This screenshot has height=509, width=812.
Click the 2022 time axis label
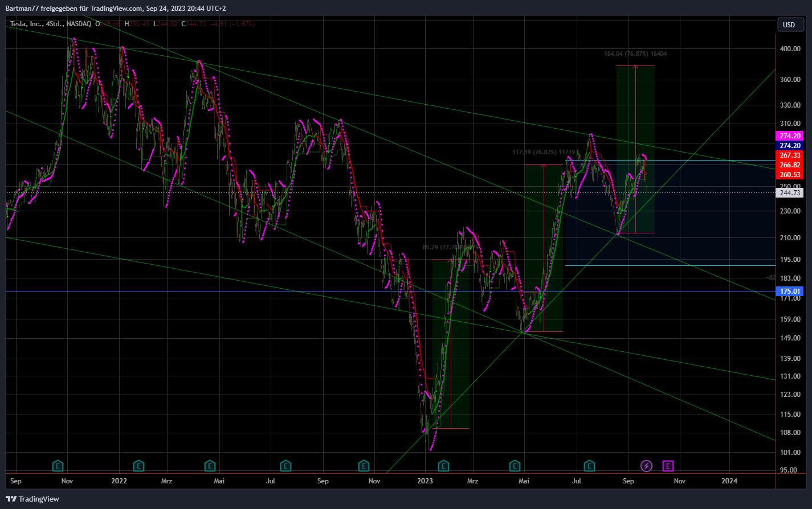[119, 481]
